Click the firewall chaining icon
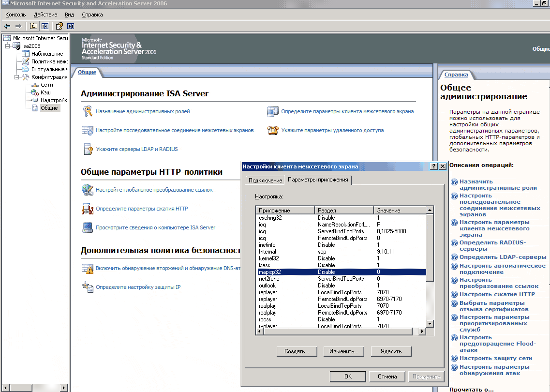Image resolution: width=550 pixels, height=392 pixels. pos(88,130)
